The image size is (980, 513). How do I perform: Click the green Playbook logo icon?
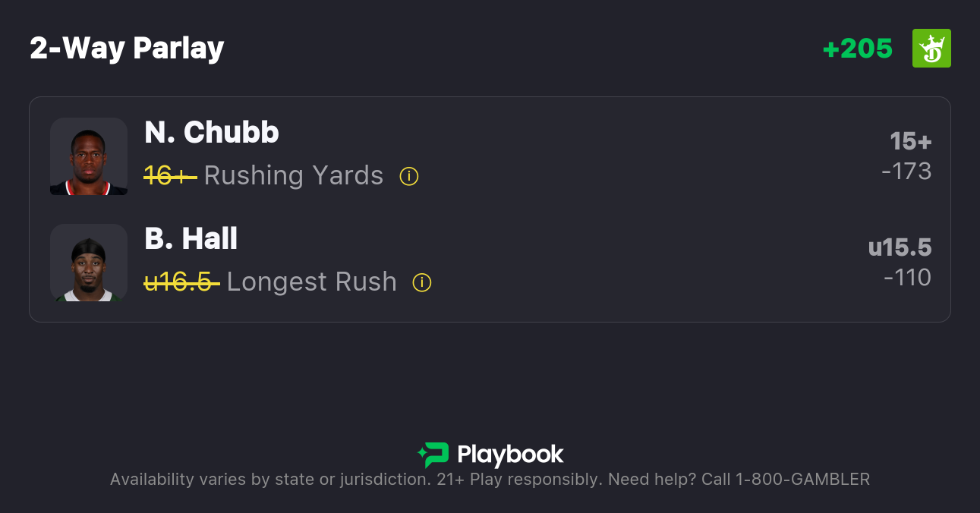click(433, 455)
